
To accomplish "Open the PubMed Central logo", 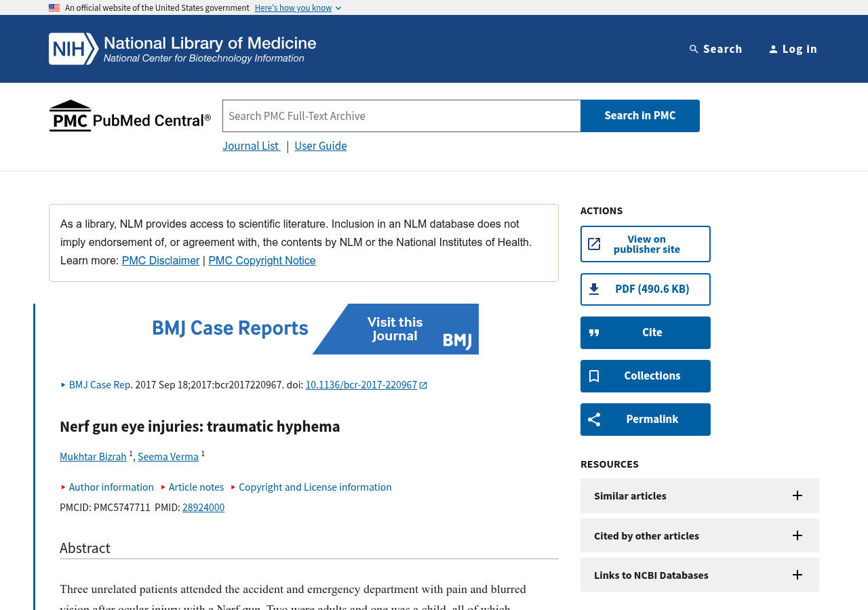I will point(130,116).
